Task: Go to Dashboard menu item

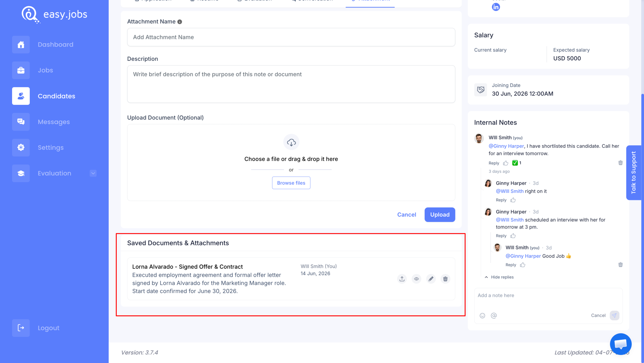Action: pos(56,44)
